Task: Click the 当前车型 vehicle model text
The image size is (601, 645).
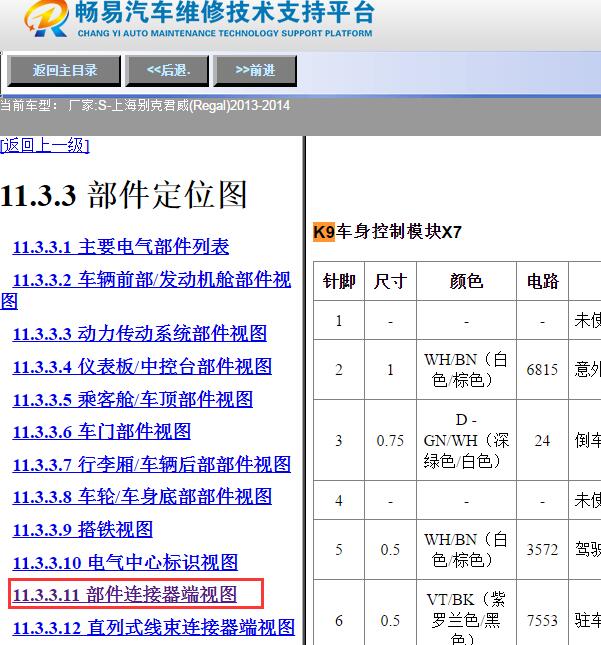Action: pyautogui.click(x=145, y=106)
